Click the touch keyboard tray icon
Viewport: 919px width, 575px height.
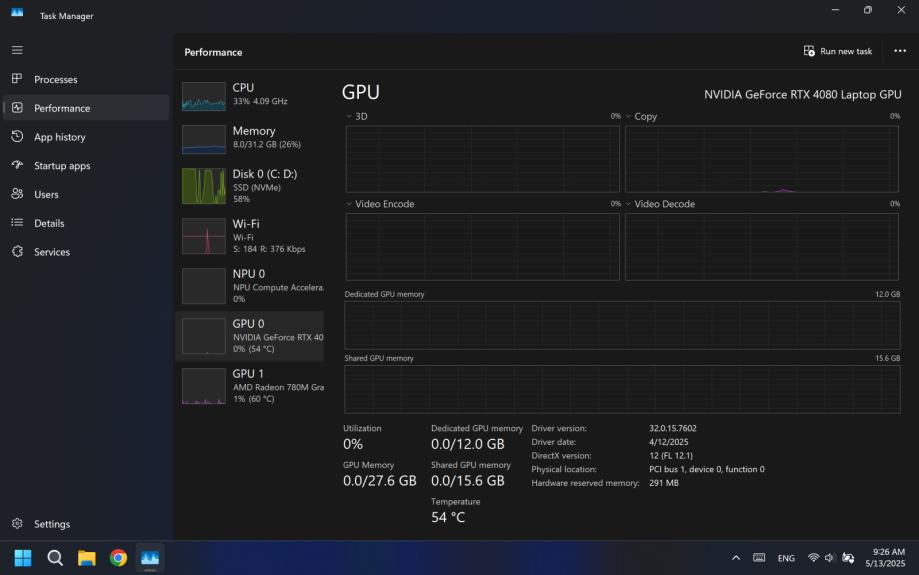759,557
